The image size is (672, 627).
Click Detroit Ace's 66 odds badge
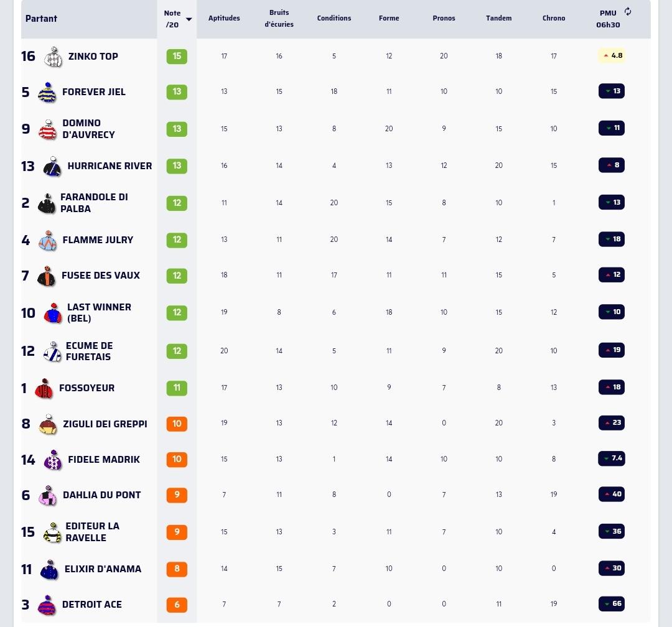612,604
